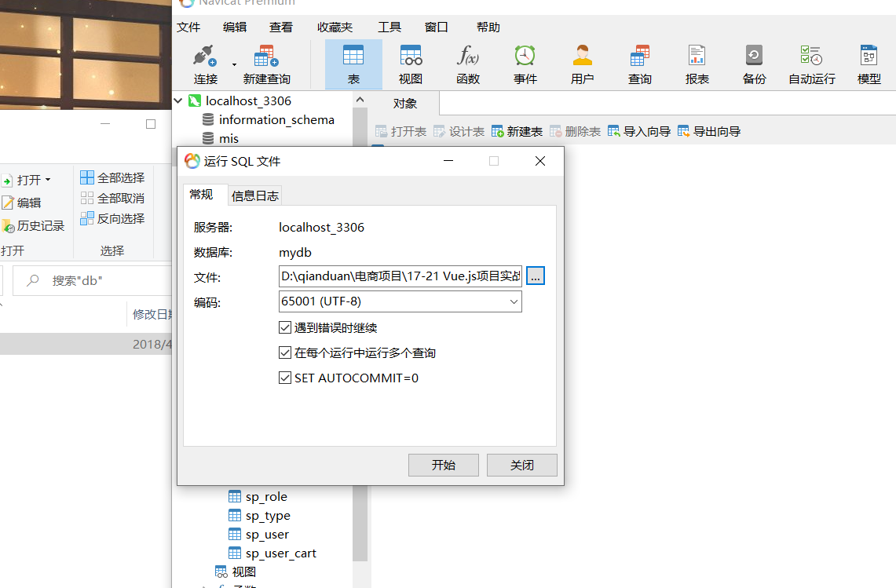Select the sp_type table

(x=268, y=516)
